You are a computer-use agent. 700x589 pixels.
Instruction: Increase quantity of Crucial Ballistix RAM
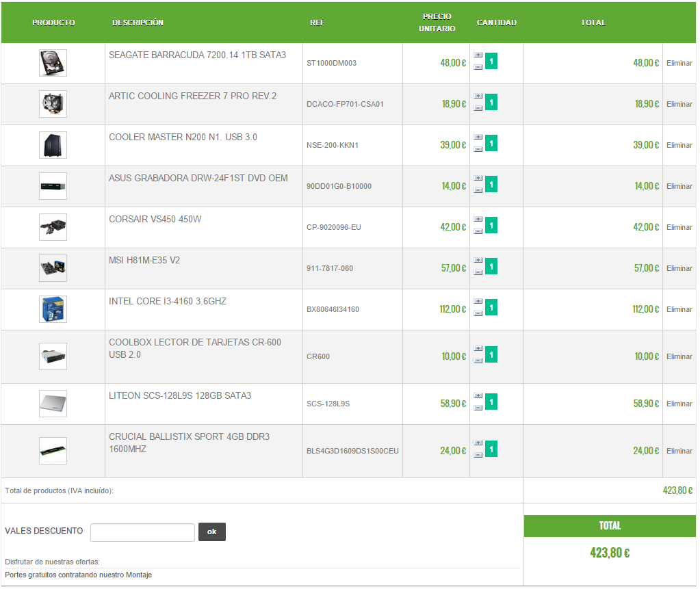click(478, 443)
